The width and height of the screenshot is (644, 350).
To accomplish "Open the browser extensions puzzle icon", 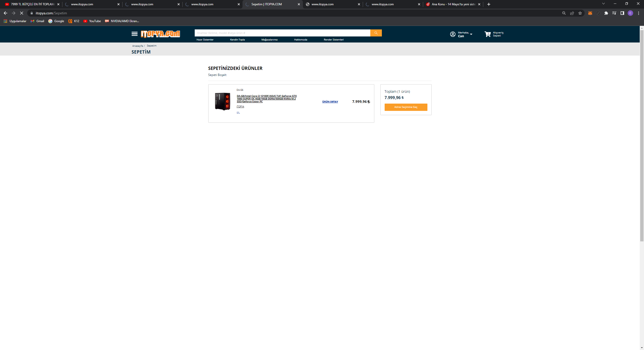I will click(x=606, y=13).
